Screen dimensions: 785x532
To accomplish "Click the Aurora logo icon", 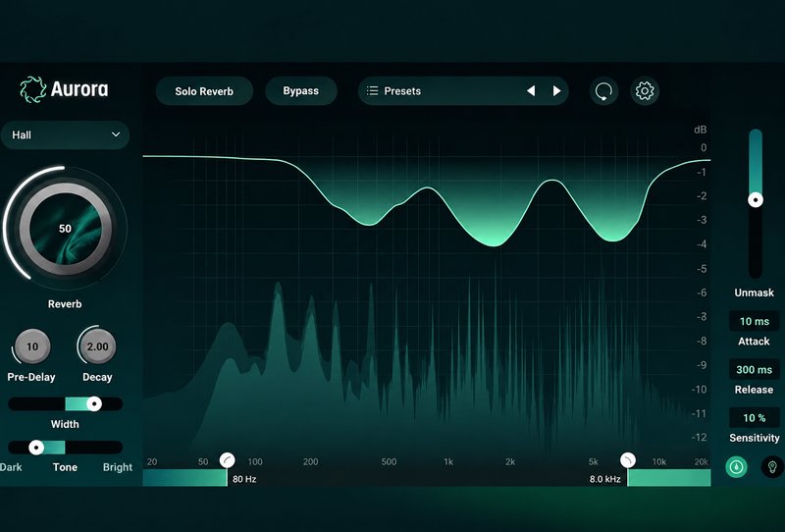I will 33,89.
